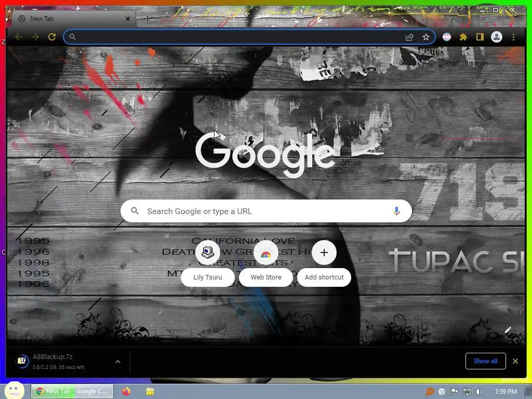Close the New Tab tab
The height and width of the screenshot is (399, 532).
pyautogui.click(x=128, y=19)
